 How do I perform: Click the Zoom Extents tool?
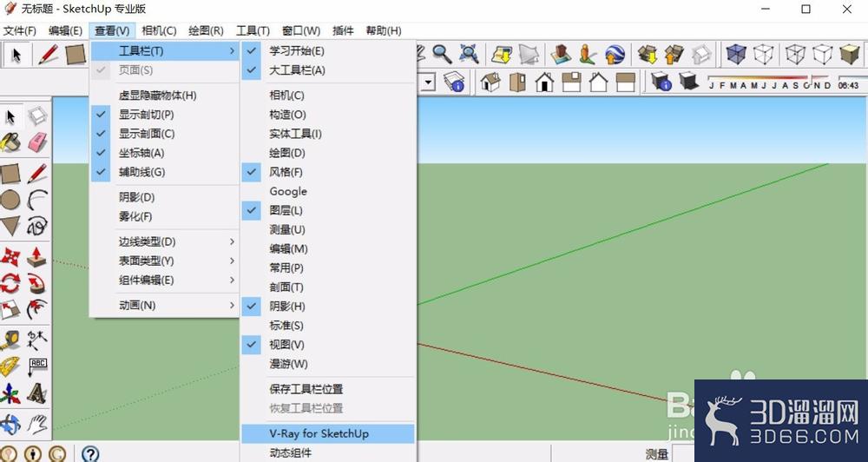pyautogui.click(x=469, y=55)
